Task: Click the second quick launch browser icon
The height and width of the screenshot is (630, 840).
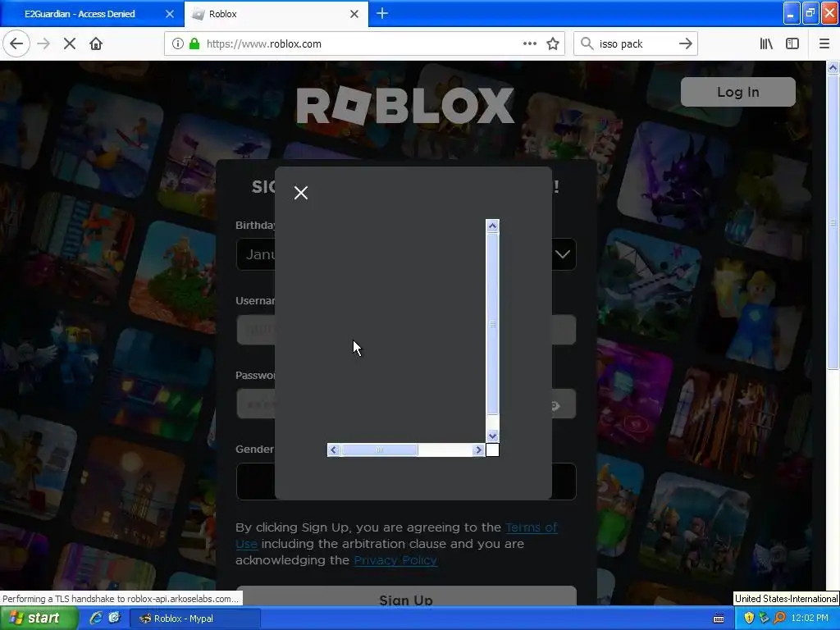Action: pos(114,619)
